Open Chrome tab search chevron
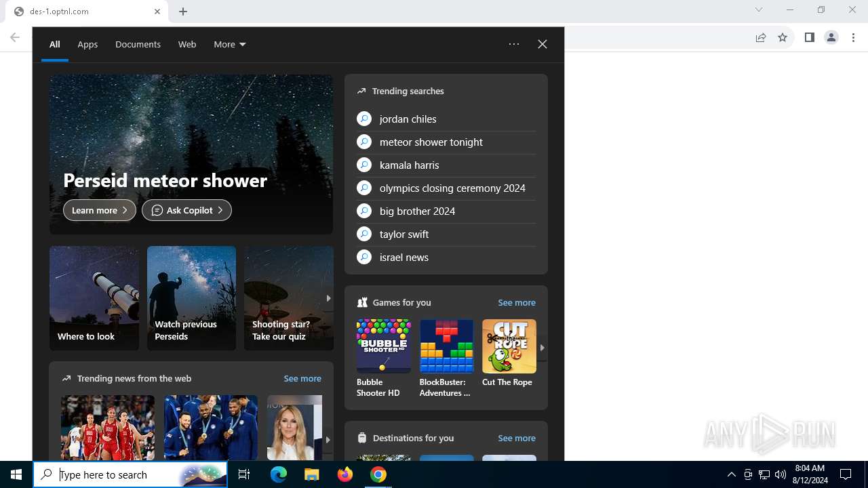Screen dimensions: 868x488 759,9
